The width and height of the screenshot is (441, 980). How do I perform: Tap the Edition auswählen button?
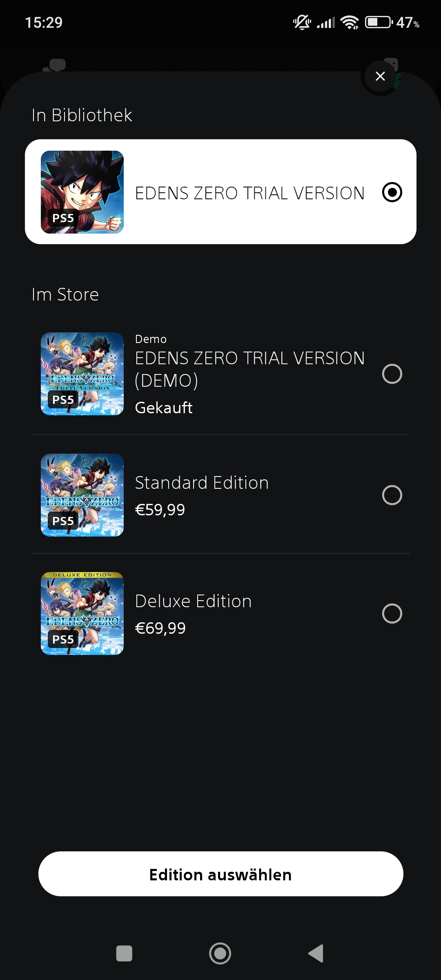point(220,874)
